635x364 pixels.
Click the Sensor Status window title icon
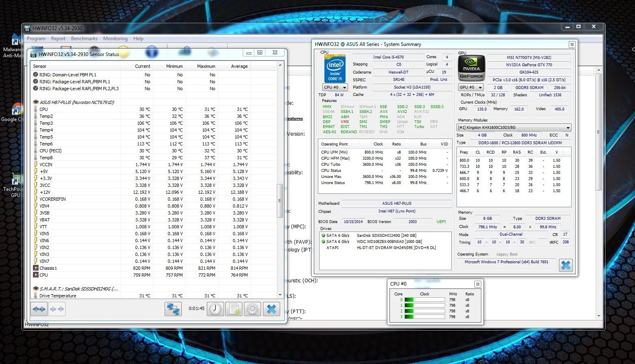(x=34, y=54)
